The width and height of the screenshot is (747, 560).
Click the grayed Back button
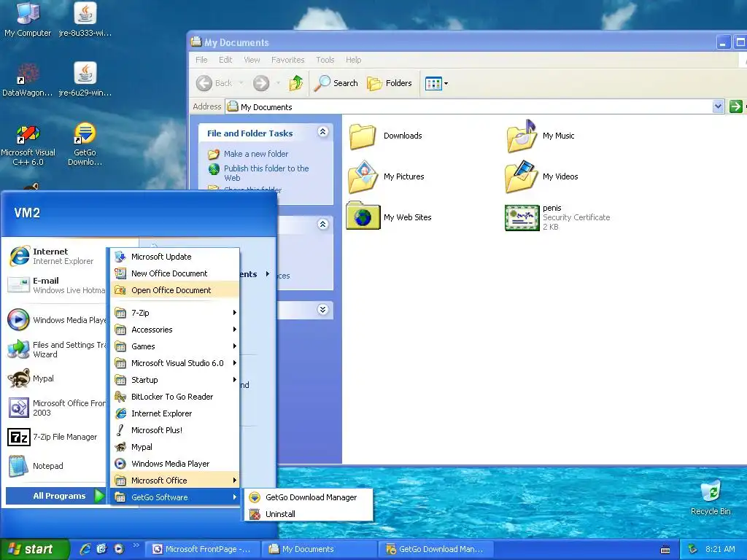(214, 83)
